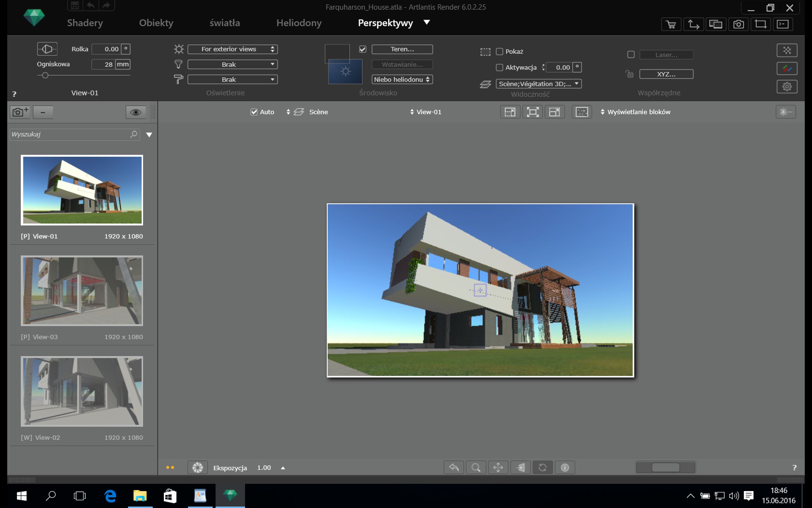Open the color correction RGB icon

coord(787,68)
